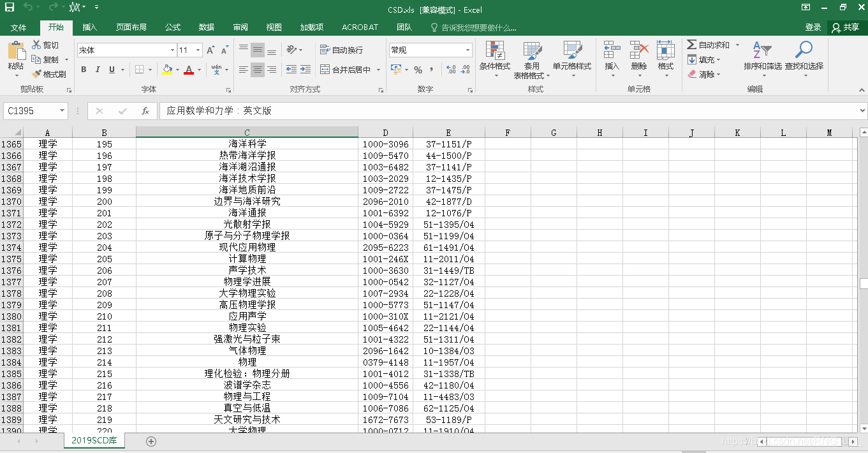Toggle Bold formatting
The image size is (868, 453).
84,70
